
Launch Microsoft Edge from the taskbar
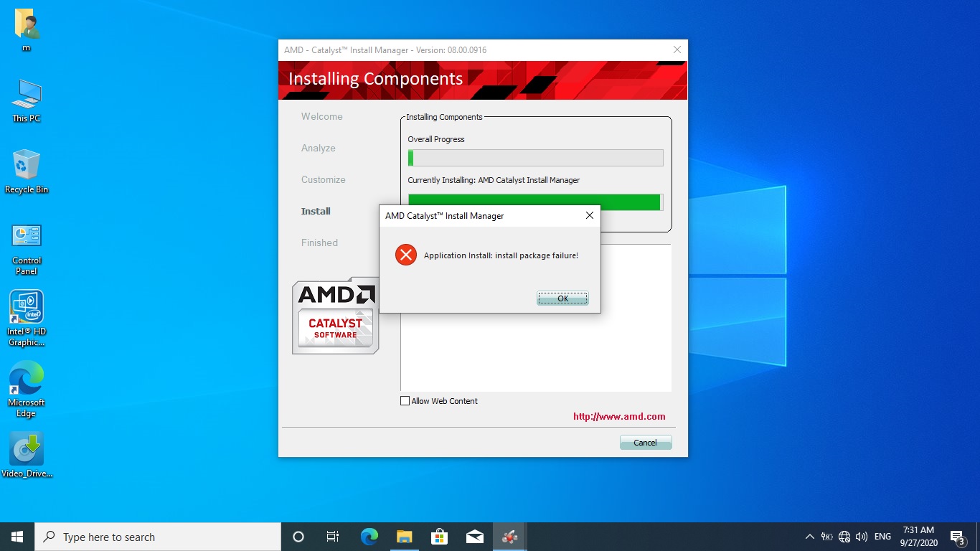[x=369, y=537]
